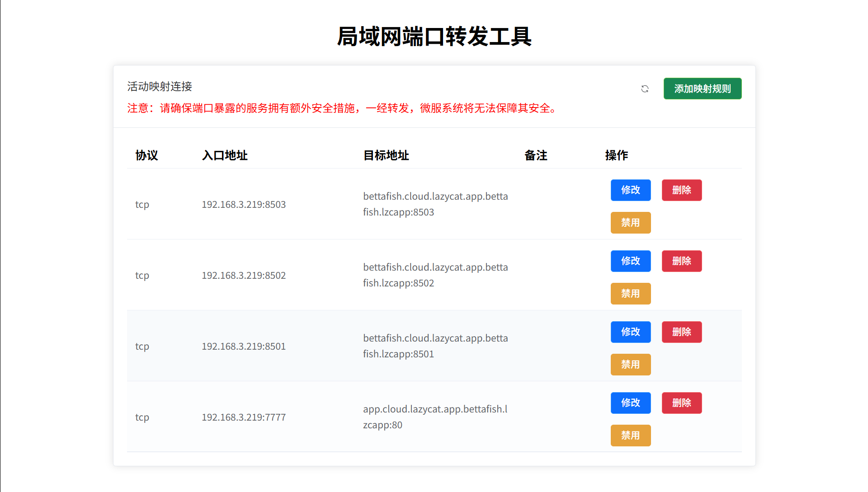Disable the port 8503 mapping with 禁用
This screenshot has width=868, height=492.
point(631,223)
